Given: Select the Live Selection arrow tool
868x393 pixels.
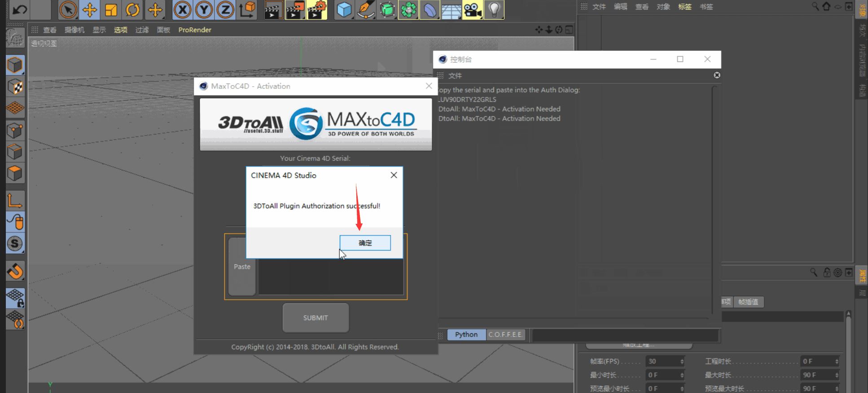Looking at the screenshot, I should point(68,9).
